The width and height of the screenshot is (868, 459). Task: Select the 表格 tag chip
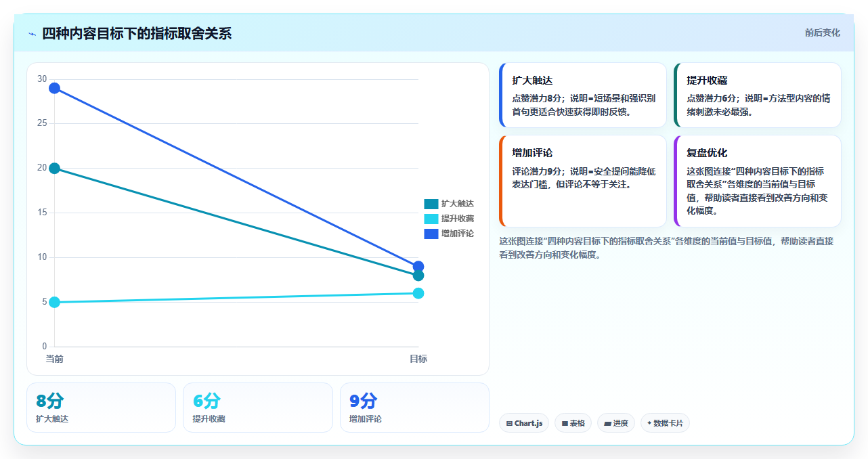click(573, 423)
